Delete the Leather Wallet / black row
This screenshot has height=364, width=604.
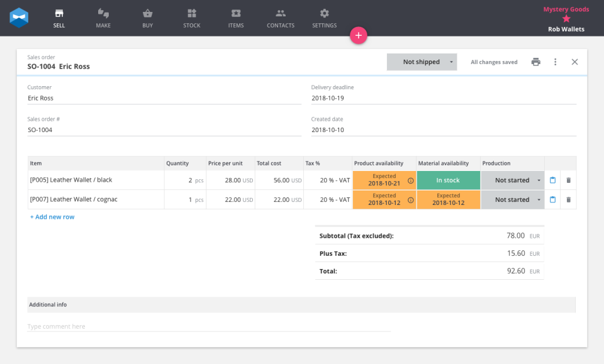(x=568, y=180)
